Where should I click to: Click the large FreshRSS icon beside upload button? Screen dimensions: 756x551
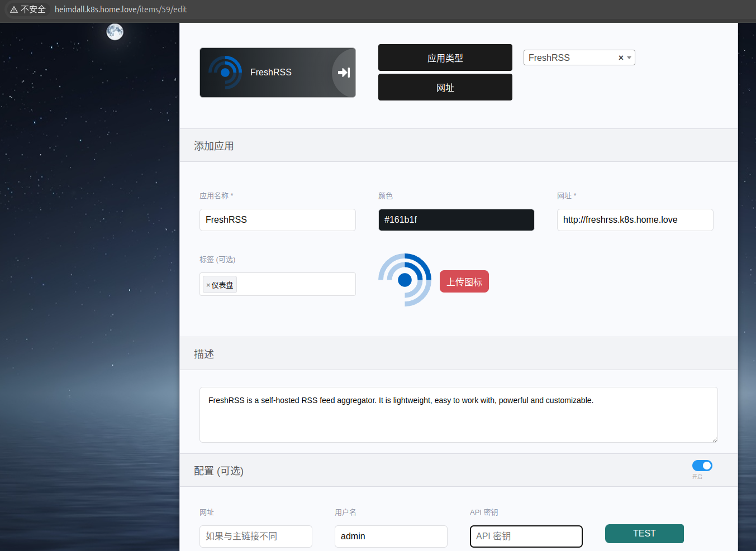[405, 280]
